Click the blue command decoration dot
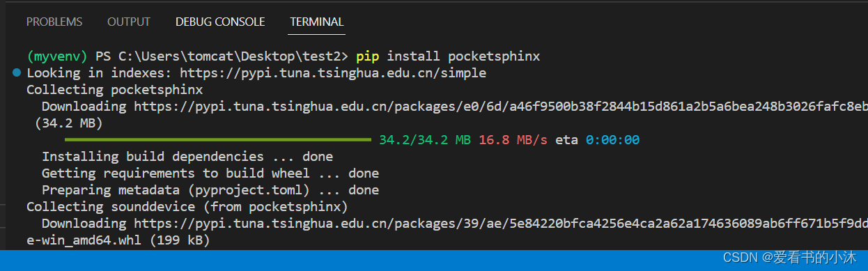 tap(17, 72)
